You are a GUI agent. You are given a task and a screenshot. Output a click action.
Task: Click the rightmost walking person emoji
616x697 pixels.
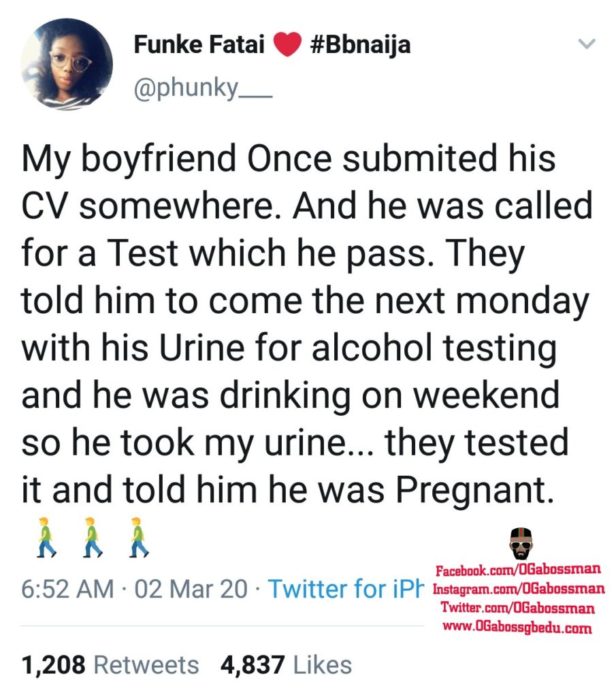coord(138,536)
